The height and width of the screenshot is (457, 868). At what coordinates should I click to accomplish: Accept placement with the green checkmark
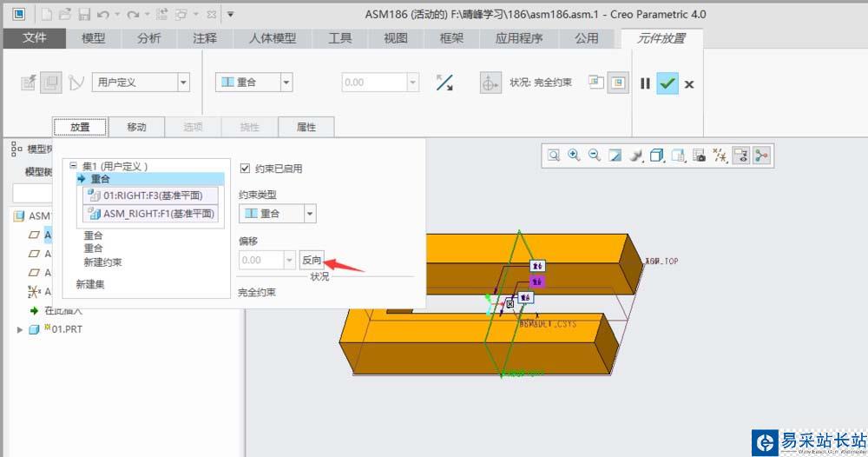tap(667, 83)
